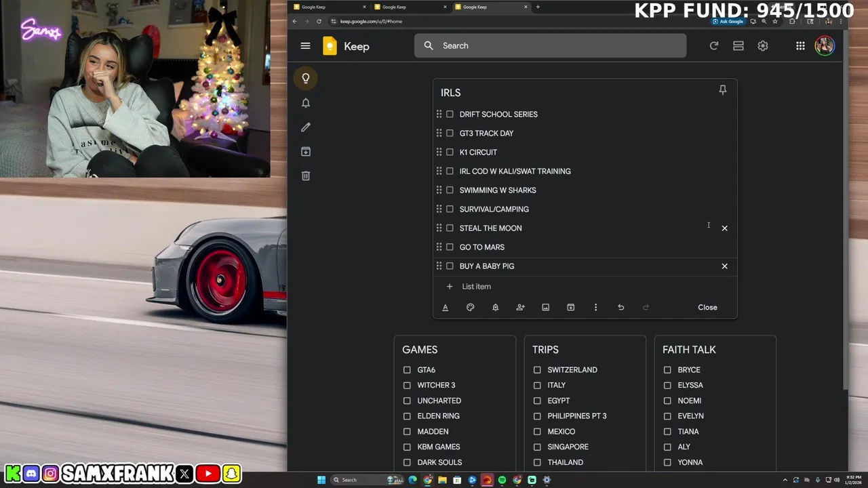The height and width of the screenshot is (488, 868).
Task: Open the IRLS note three-dot More menu
Action: pos(595,307)
